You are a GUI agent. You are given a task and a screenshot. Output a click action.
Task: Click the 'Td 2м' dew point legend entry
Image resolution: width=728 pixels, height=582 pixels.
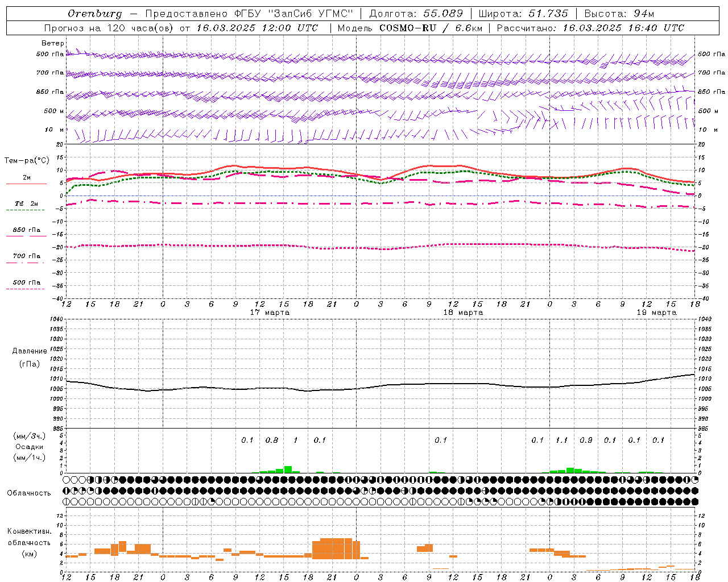(x=26, y=203)
